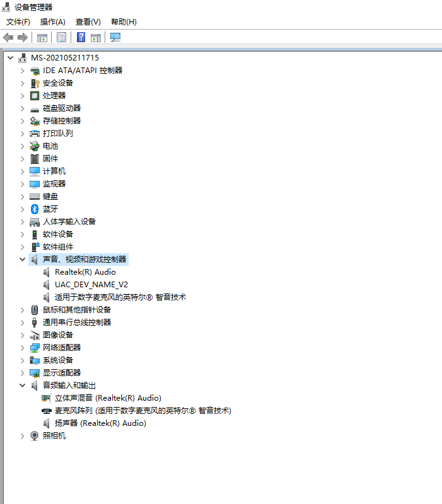Screen dimensions: 442x504
Task: Expand the 照相机 category arrow
Action: pyautogui.click(x=22, y=436)
